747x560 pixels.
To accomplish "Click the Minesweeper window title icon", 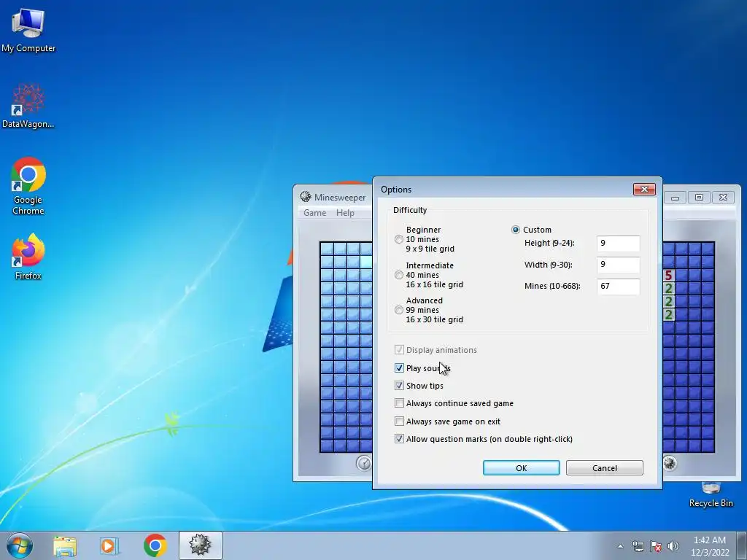I will point(306,197).
